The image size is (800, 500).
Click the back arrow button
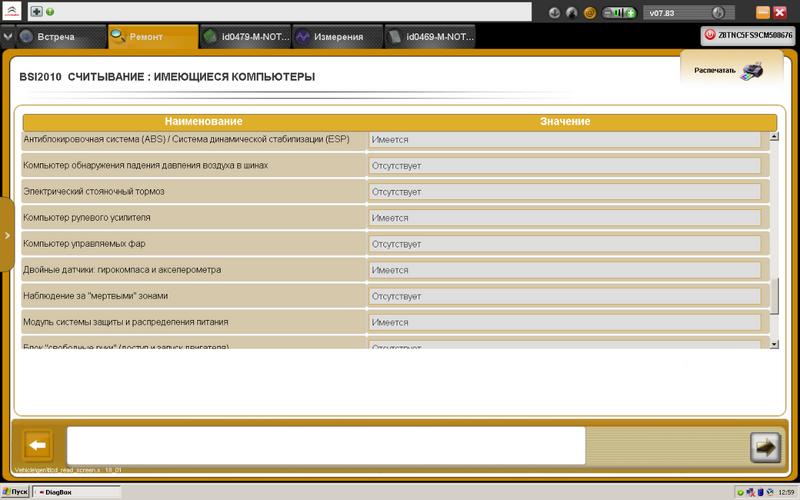pyautogui.click(x=38, y=446)
